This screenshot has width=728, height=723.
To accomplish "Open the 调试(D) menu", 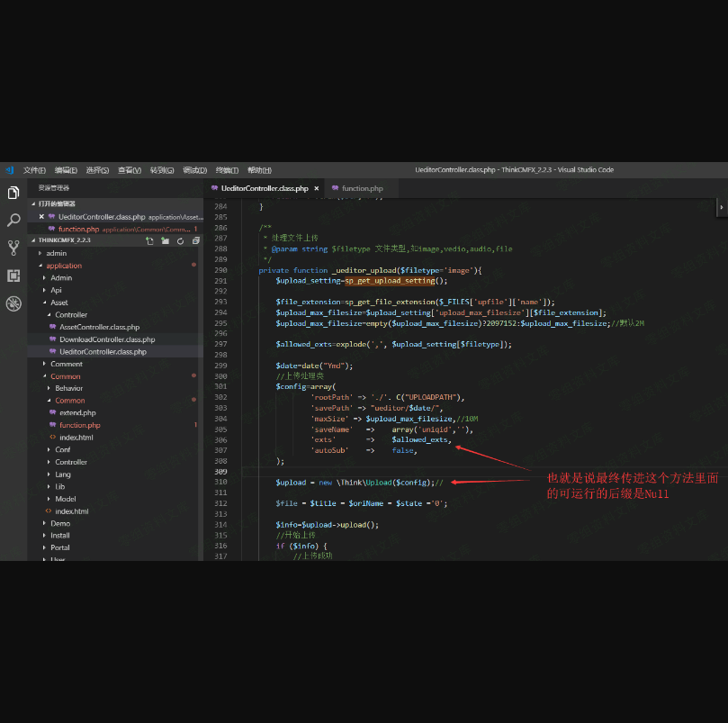I will [x=194, y=170].
